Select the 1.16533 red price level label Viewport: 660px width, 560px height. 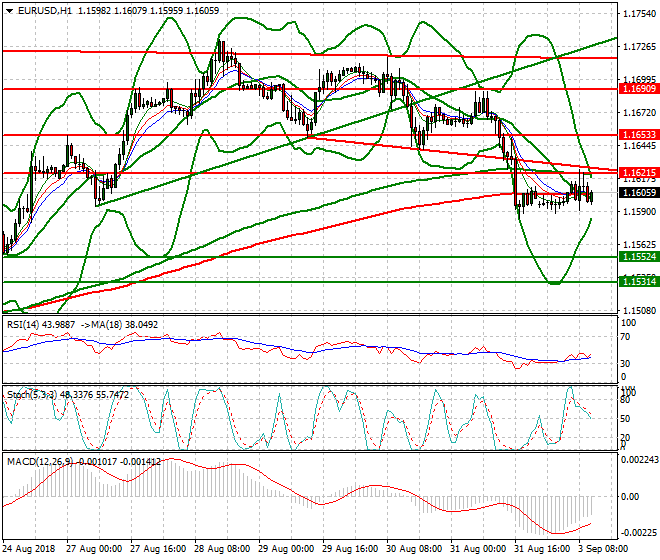(x=639, y=135)
